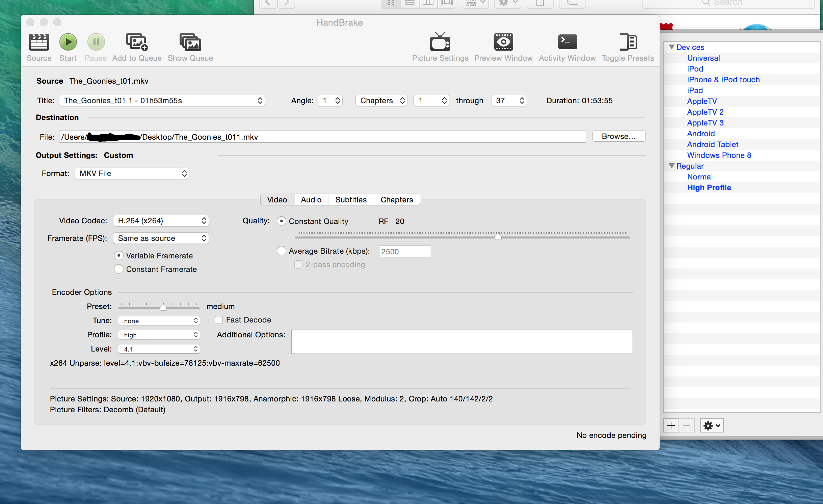Open the Video Codec H.264 dropdown

[161, 221]
